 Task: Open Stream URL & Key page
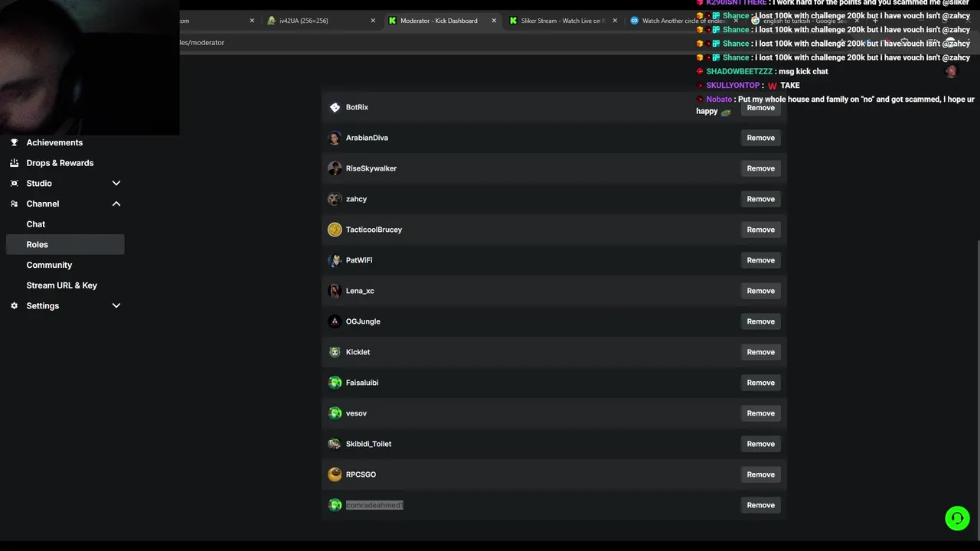pyautogui.click(x=61, y=285)
